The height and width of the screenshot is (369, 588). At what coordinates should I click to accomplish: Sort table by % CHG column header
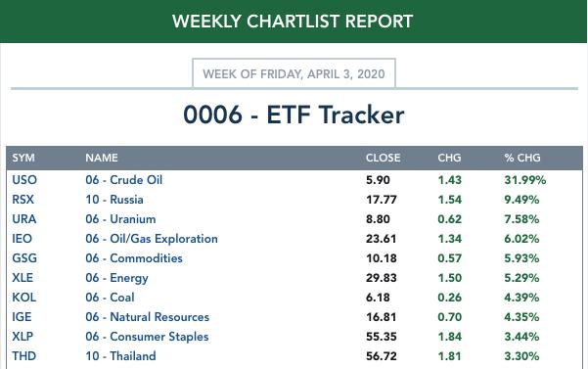522,158
